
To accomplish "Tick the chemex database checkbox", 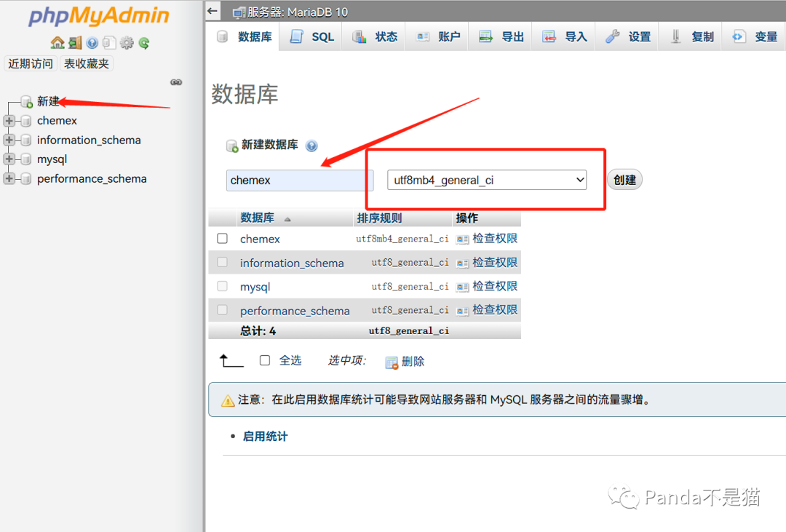I will point(222,238).
